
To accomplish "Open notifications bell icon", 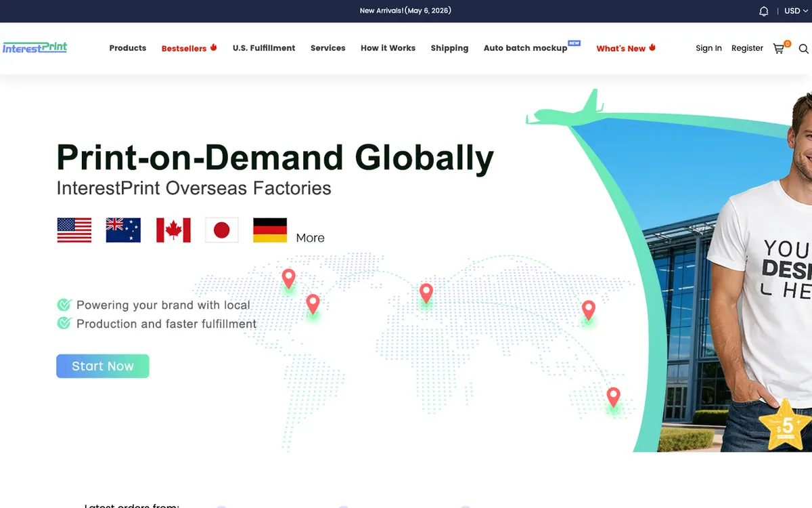I will 764,11.
